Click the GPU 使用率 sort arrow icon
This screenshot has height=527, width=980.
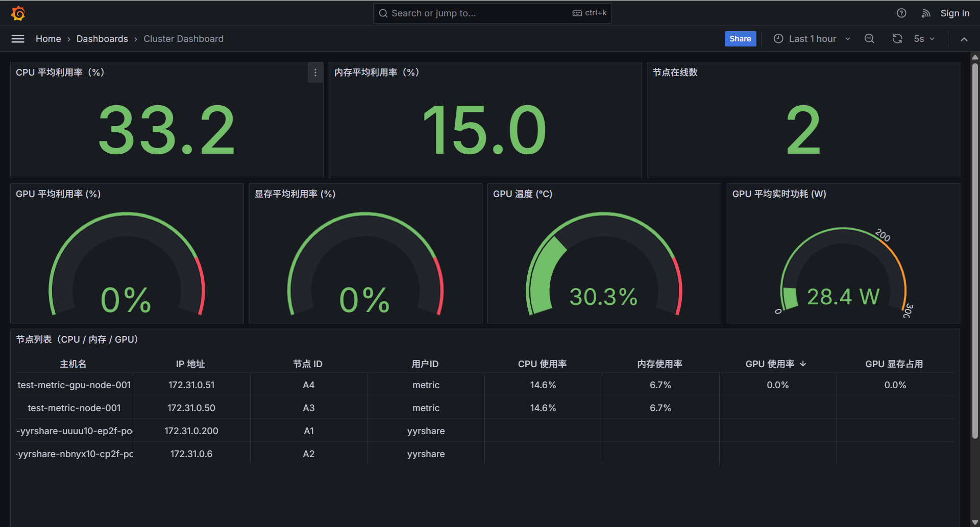(803, 364)
